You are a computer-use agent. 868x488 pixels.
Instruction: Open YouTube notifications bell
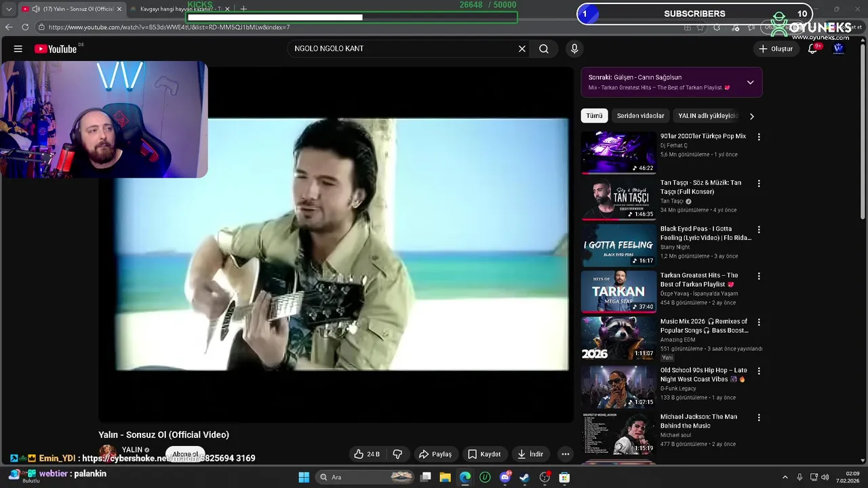(x=812, y=49)
